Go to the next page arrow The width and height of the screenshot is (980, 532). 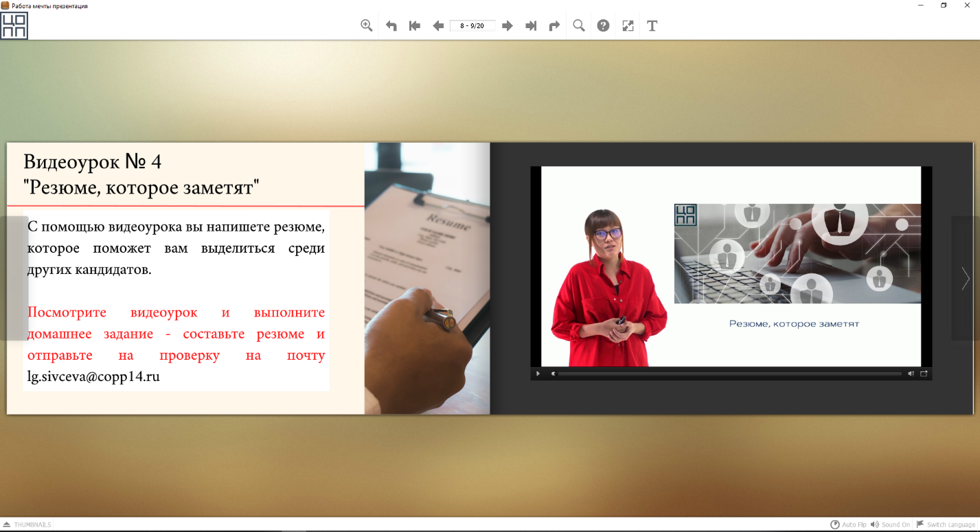508,26
